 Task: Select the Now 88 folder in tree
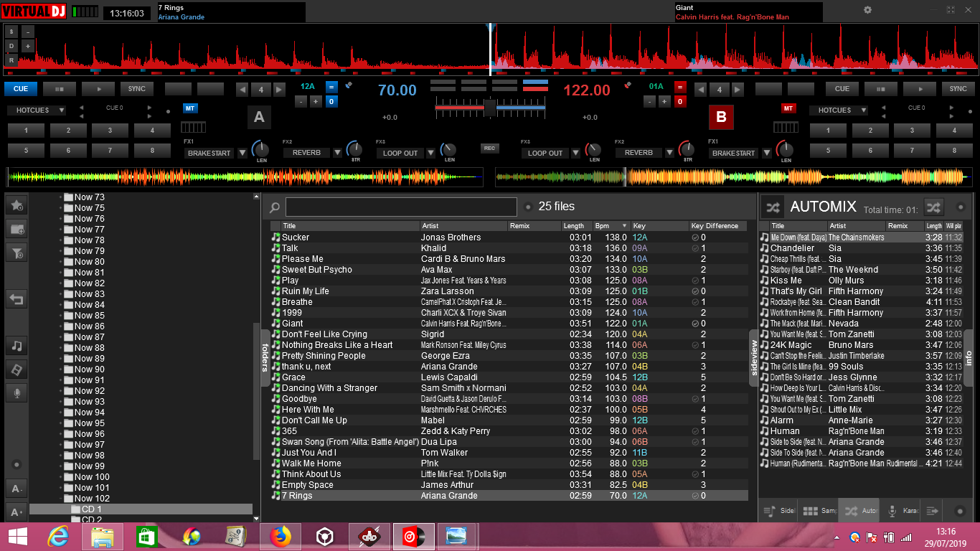pyautogui.click(x=89, y=348)
